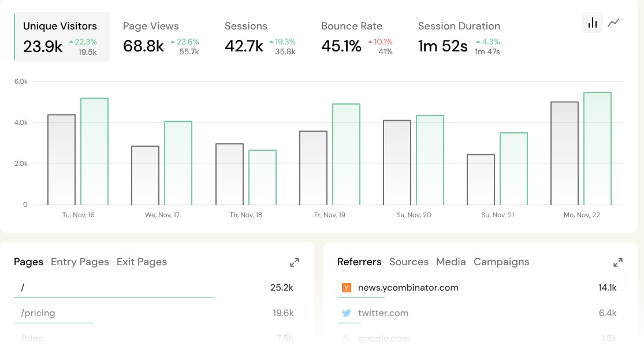Switch to the Sources tab
Image resolution: width=644 pixels, height=364 pixels.
(x=408, y=262)
